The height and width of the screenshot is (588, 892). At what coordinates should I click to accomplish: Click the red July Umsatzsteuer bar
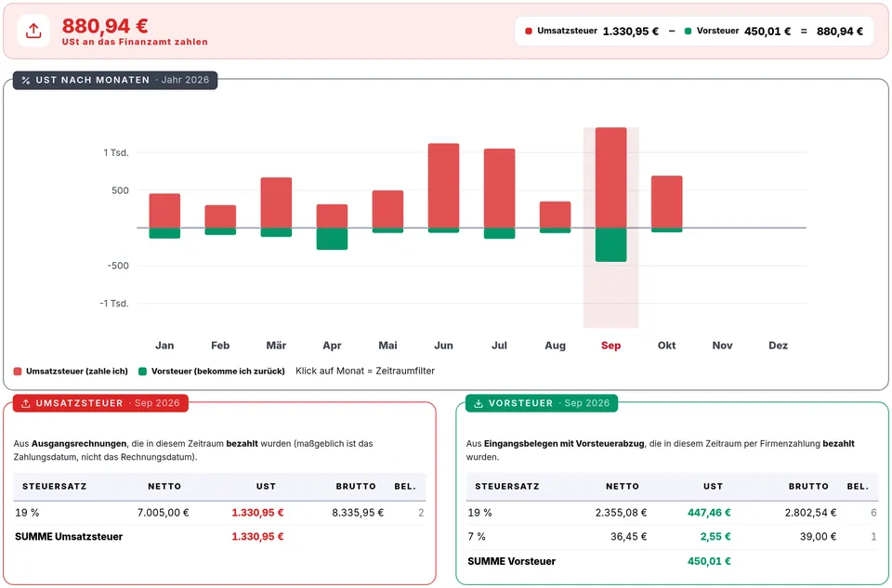[500, 189]
